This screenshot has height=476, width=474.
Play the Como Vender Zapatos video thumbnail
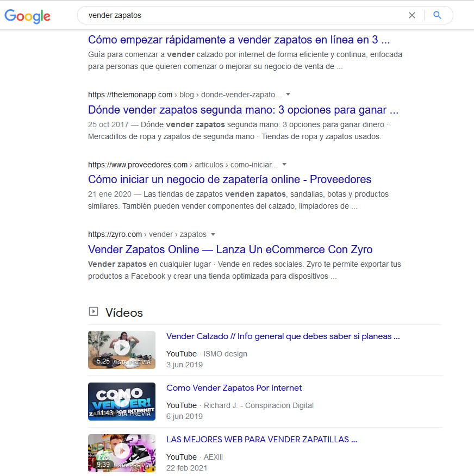point(122,402)
